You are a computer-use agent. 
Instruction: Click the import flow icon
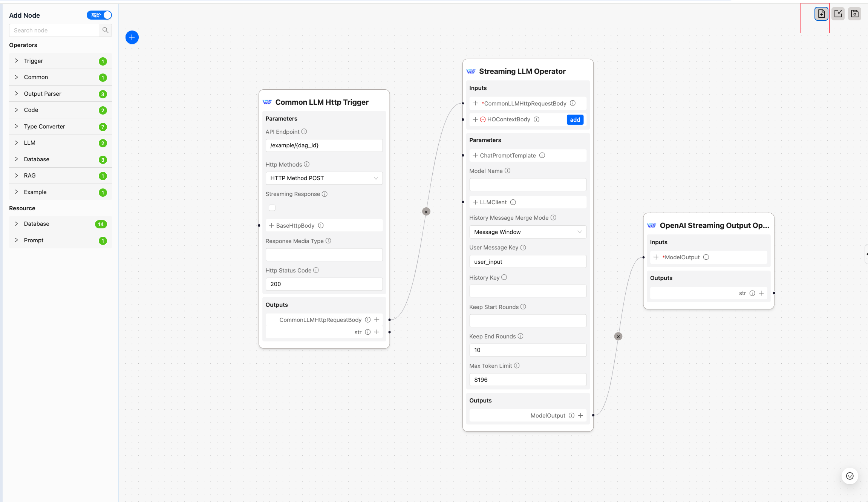(x=838, y=14)
